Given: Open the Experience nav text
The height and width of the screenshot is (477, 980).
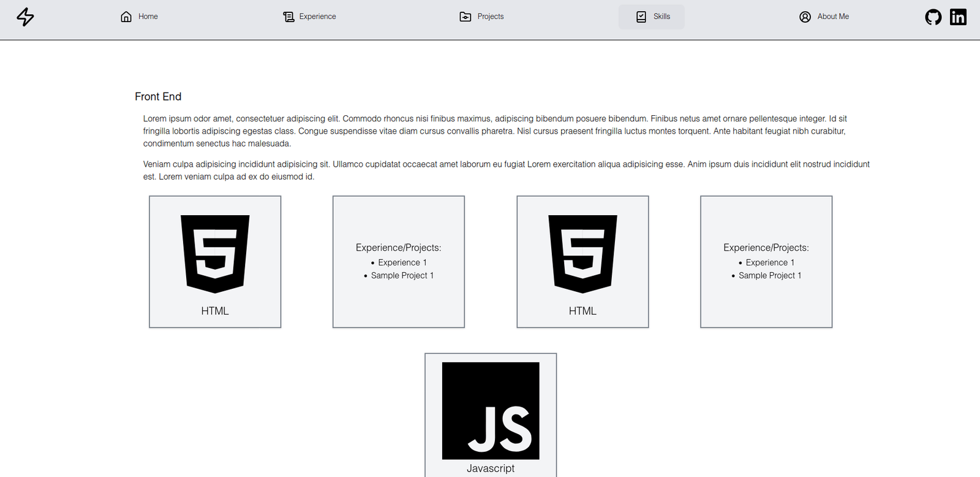Looking at the screenshot, I should (317, 17).
